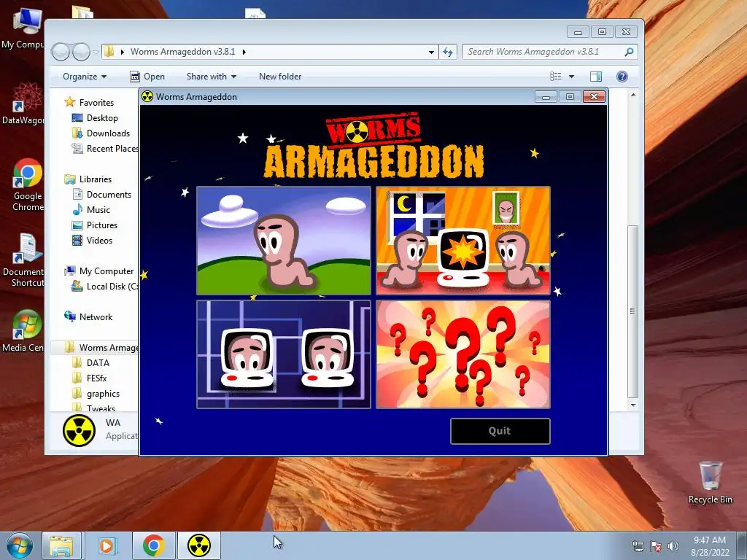
Task: Click the volume speaker tray icon
Action: 673,546
